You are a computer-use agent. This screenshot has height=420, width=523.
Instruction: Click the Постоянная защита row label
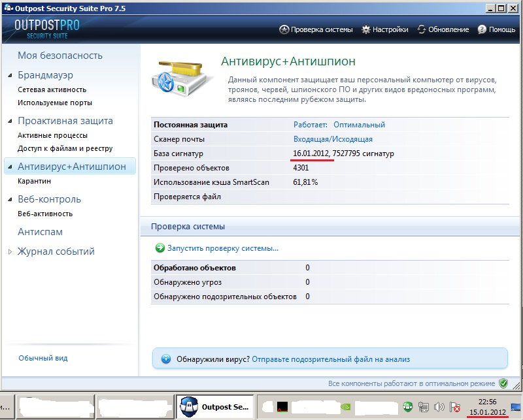[x=190, y=125]
